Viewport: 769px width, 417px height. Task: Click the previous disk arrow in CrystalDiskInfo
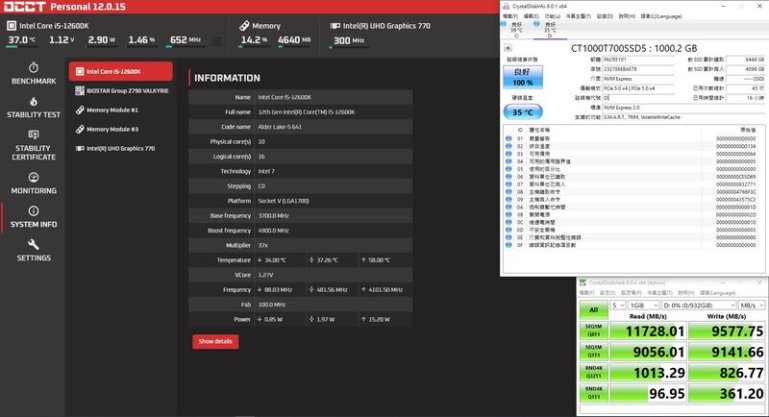[508, 48]
